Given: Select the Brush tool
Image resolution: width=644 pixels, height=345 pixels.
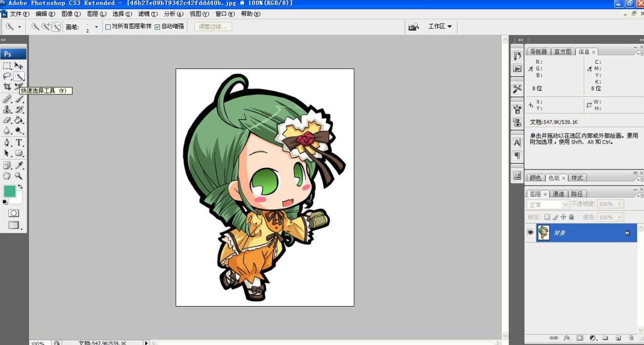Looking at the screenshot, I should tap(19, 99).
